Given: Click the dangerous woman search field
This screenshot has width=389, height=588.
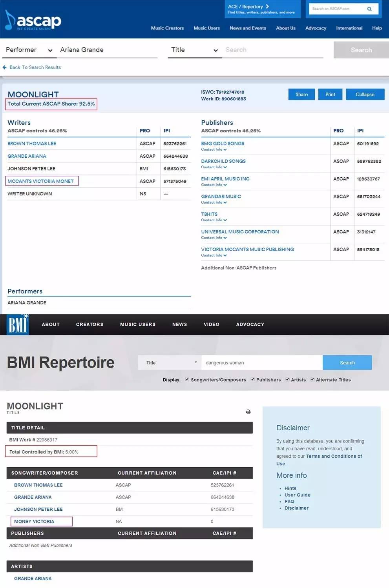Looking at the screenshot, I should 262,362.
